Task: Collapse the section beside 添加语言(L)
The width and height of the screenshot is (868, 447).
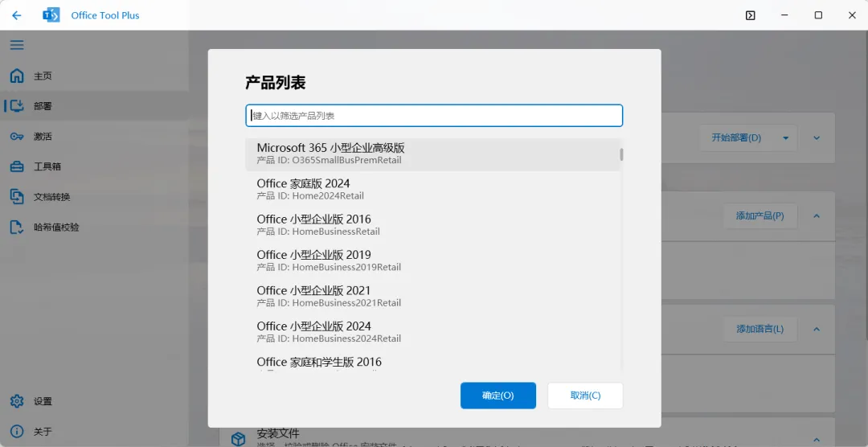Action: 817,329
